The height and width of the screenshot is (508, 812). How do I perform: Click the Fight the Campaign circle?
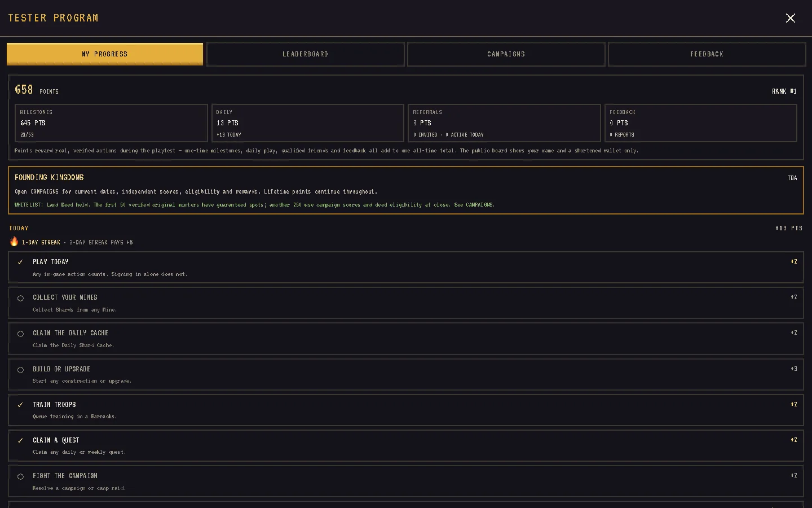coord(20,476)
